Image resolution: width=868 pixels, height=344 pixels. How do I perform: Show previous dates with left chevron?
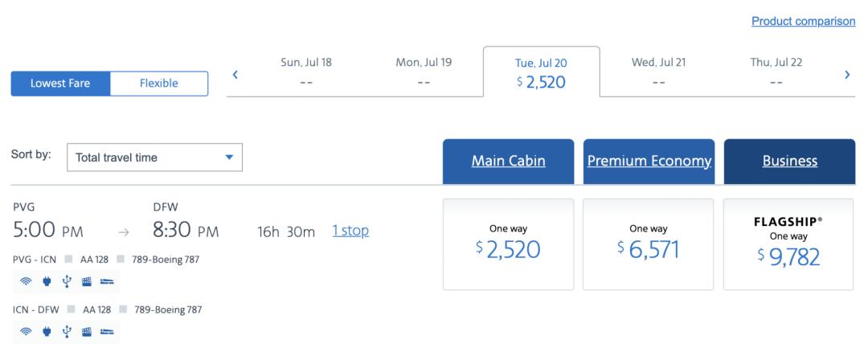click(235, 75)
